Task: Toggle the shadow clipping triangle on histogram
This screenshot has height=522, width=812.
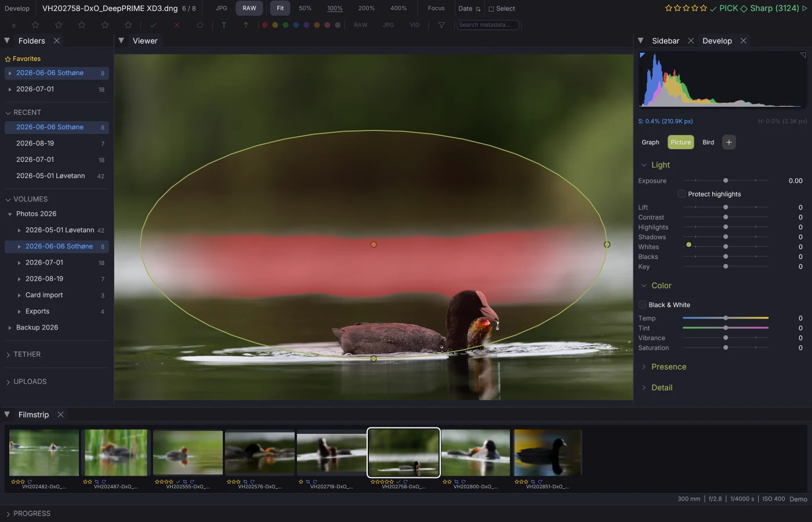Action: click(x=642, y=55)
